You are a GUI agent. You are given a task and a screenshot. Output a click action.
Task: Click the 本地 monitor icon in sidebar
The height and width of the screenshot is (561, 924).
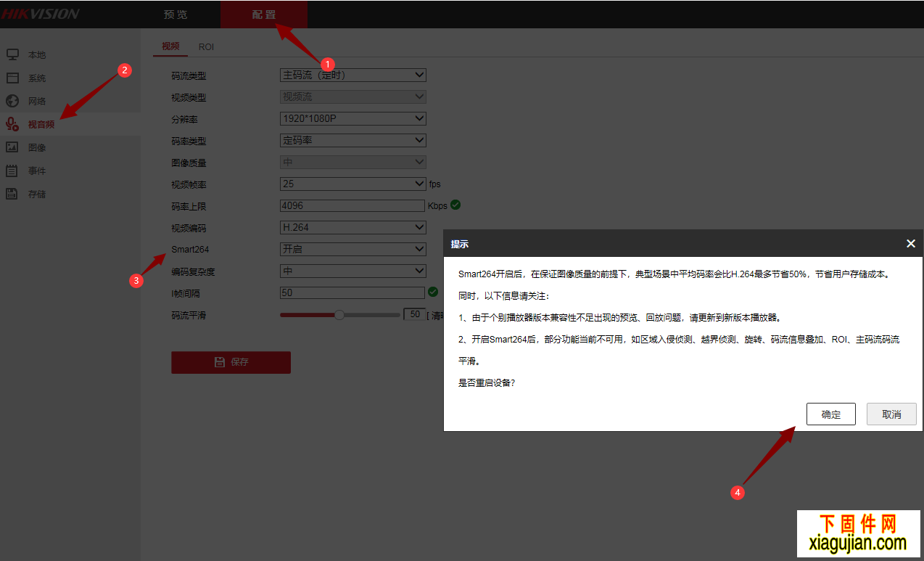point(12,54)
